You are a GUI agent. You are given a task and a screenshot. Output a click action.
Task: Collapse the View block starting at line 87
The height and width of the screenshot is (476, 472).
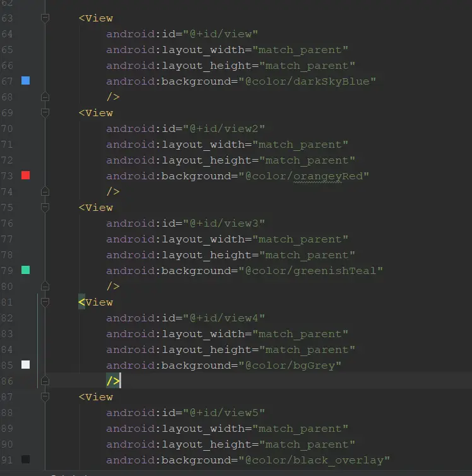tap(45, 397)
